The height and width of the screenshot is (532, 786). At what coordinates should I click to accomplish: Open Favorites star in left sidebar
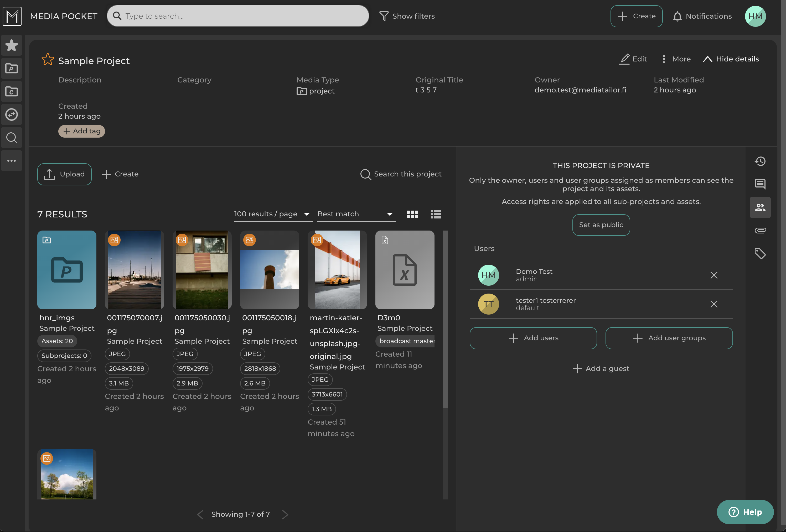(12, 45)
